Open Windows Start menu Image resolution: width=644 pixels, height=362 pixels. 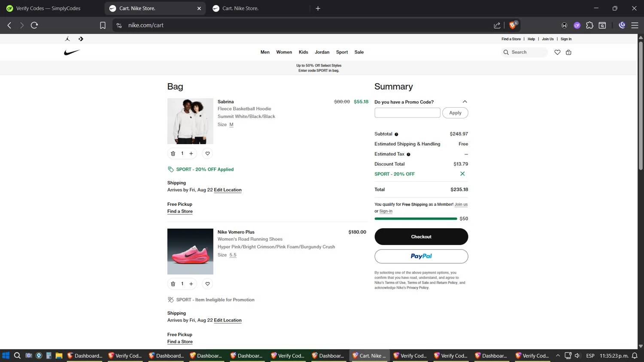click(x=6, y=356)
